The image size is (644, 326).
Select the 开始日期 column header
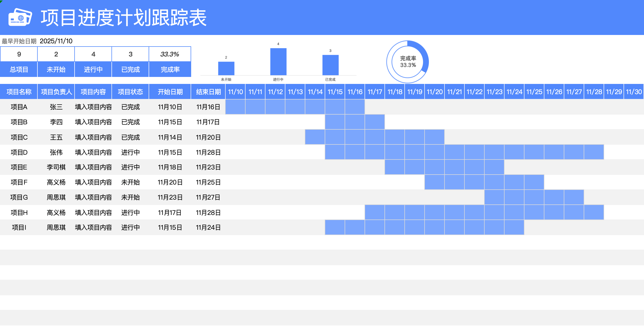click(x=170, y=92)
